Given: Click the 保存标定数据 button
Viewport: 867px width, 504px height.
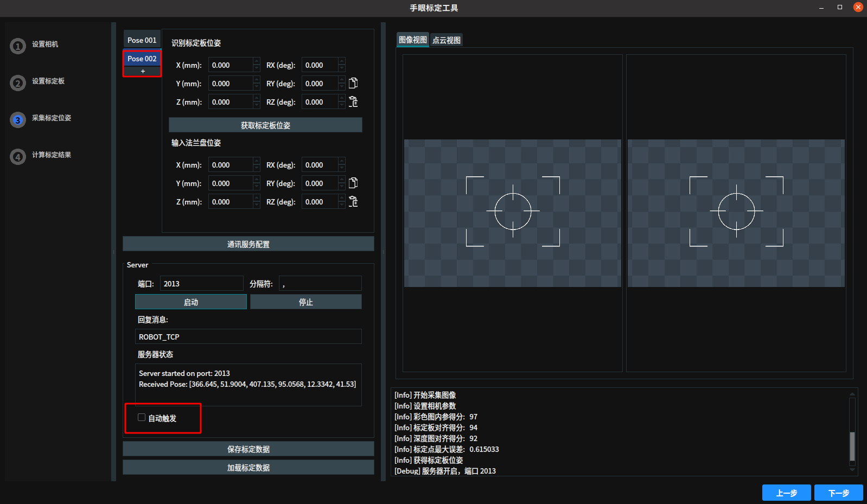Looking at the screenshot, I should pyautogui.click(x=248, y=449).
